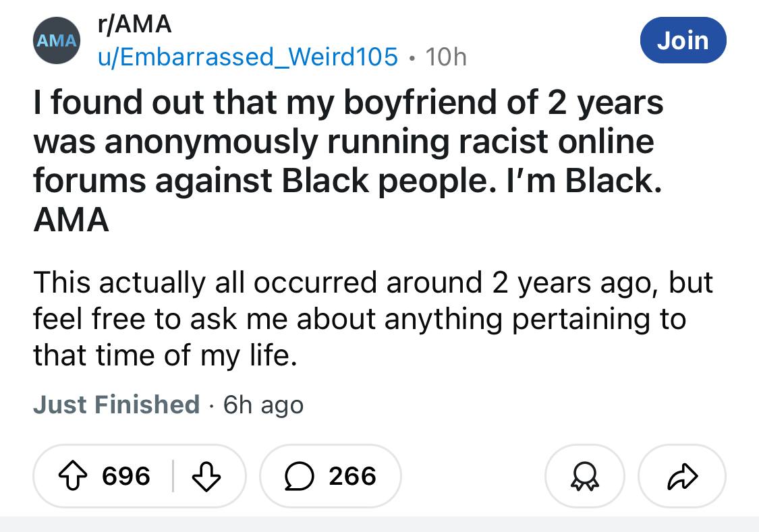The width and height of the screenshot is (759, 532).
Task: Tap the 696 vote count
Action: pos(125,477)
